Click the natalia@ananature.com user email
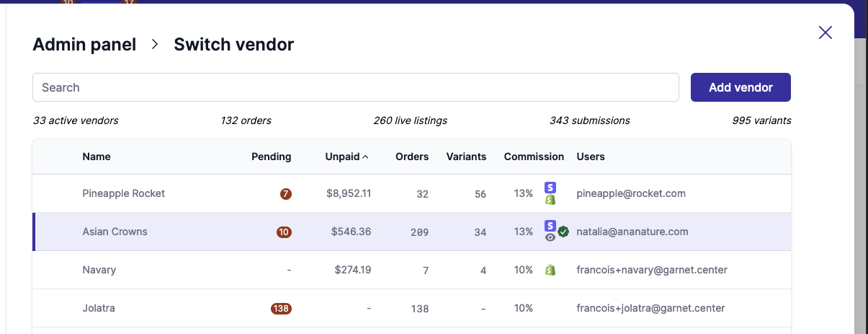Viewport: 868px width, 334px height. point(632,232)
